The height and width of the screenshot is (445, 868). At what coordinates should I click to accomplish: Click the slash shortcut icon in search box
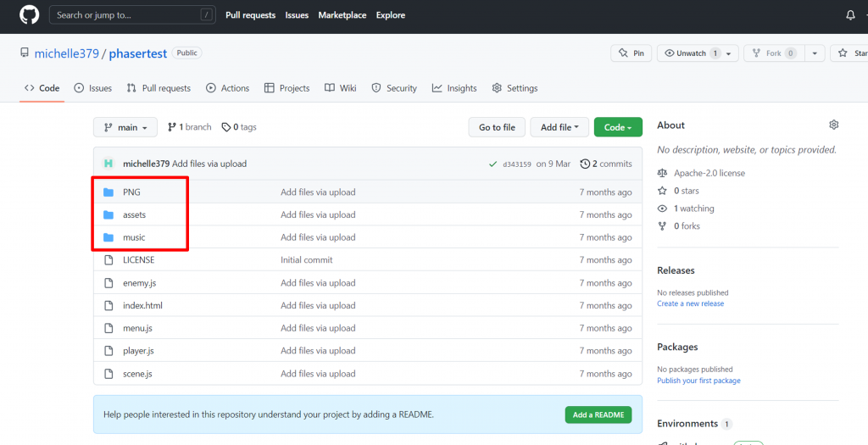tap(207, 15)
